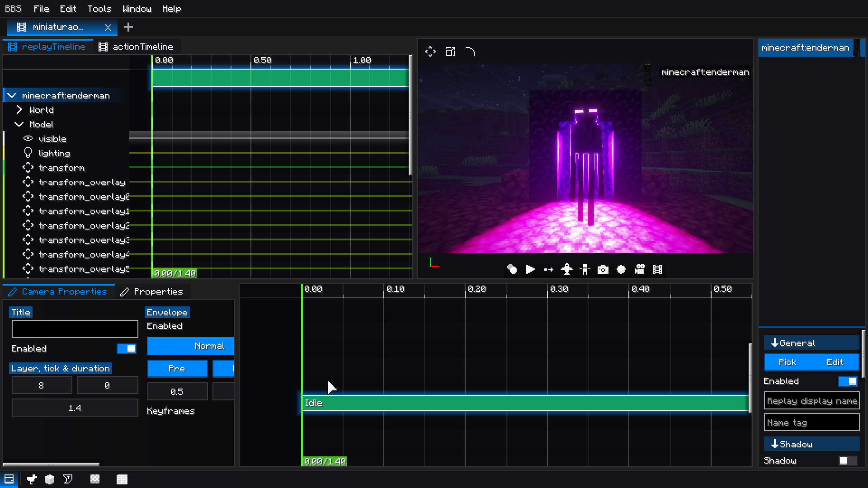This screenshot has width=868, height=488.
Task: Select the transform track icon
Action: click(28, 168)
